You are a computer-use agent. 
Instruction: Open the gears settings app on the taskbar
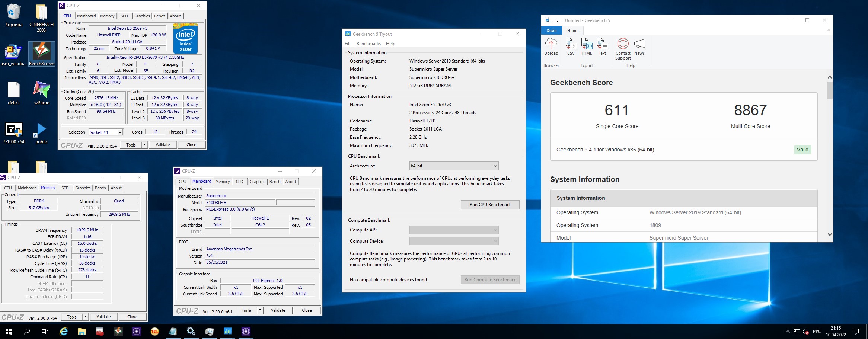coord(191,331)
